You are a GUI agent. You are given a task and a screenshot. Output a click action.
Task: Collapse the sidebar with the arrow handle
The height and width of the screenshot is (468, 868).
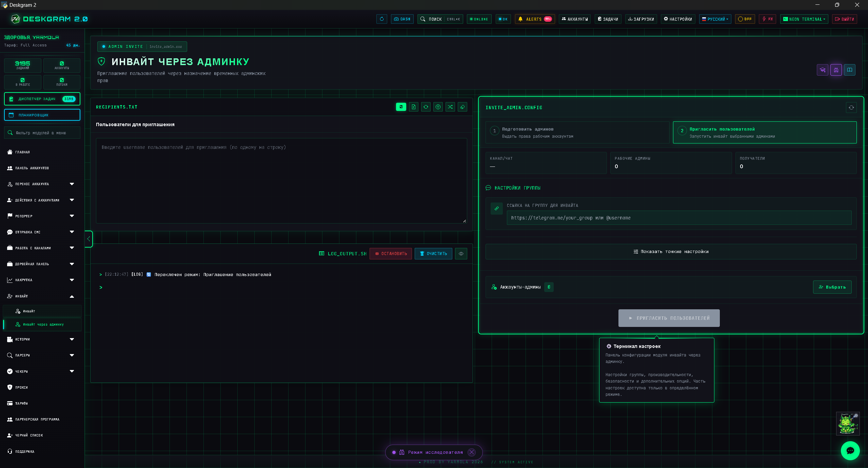point(88,239)
